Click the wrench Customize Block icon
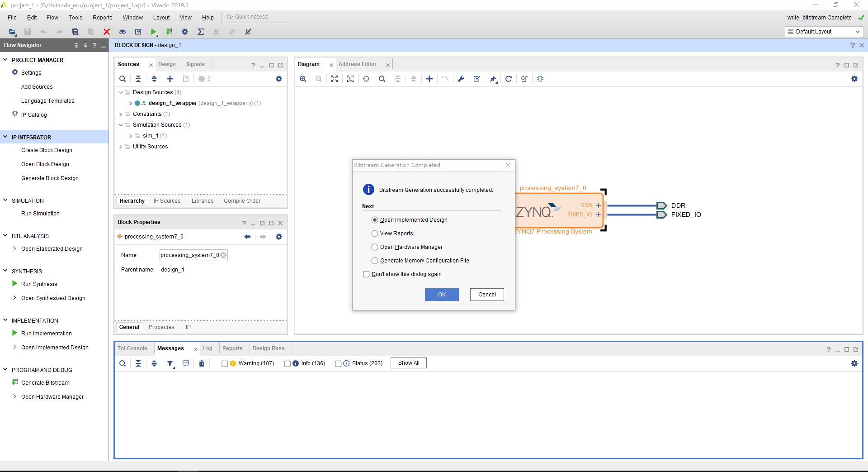 pyautogui.click(x=461, y=79)
